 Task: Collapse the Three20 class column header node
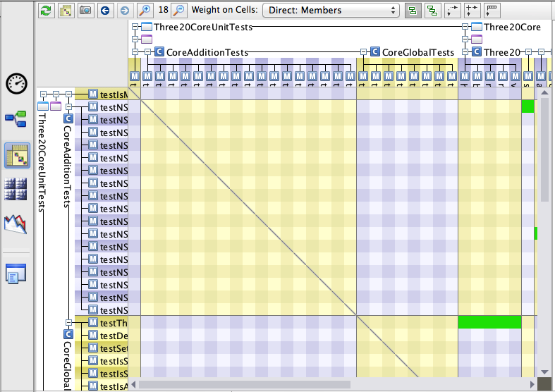[x=465, y=52]
